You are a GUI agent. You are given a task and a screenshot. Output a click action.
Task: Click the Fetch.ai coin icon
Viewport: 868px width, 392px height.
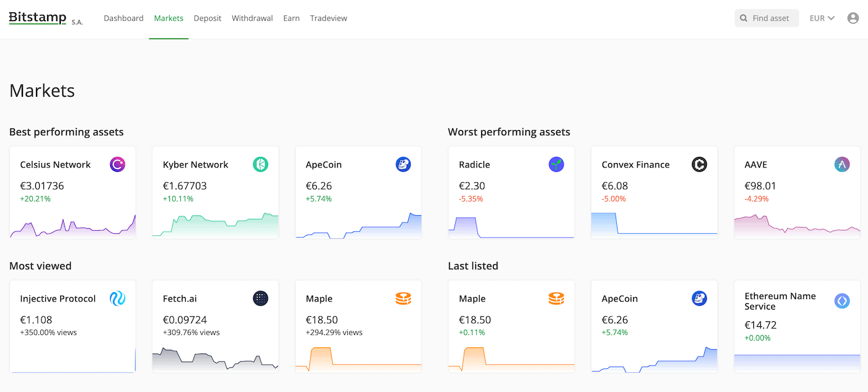(260, 298)
